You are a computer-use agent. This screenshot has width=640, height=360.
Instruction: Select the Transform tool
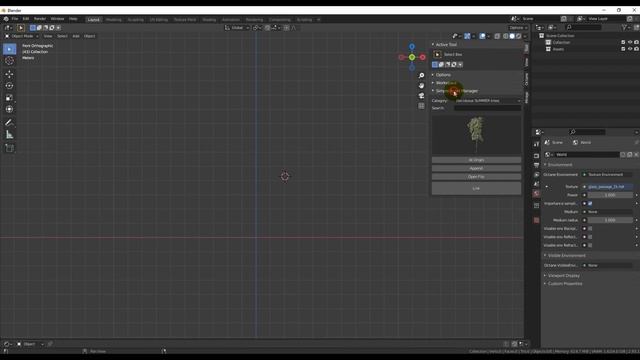(x=9, y=109)
